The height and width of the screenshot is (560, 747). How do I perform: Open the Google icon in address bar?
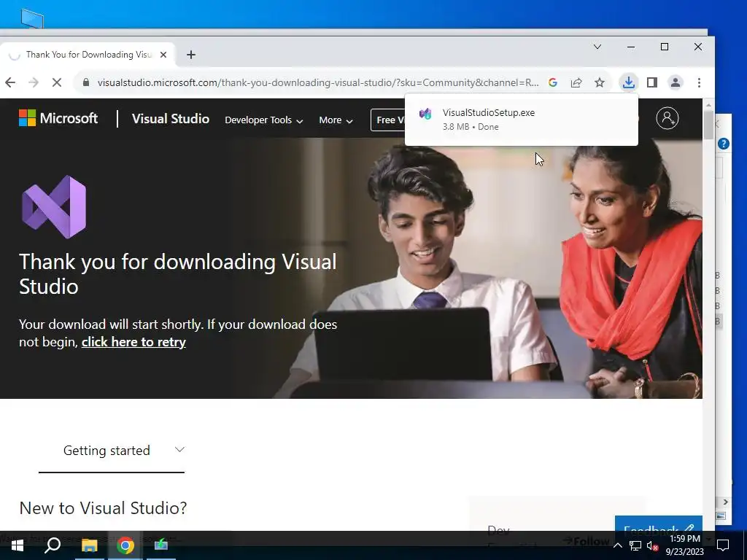point(553,82)
